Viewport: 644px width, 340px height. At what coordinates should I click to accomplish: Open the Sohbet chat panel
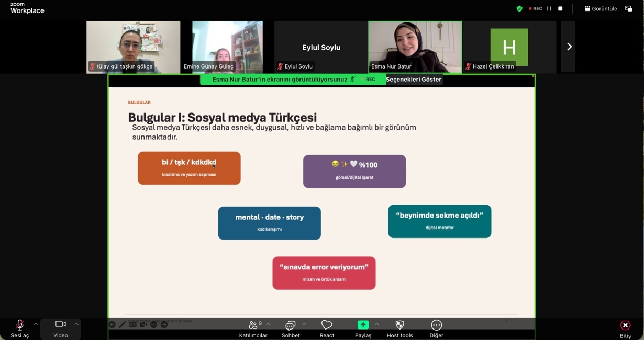[x=291, y=329]
